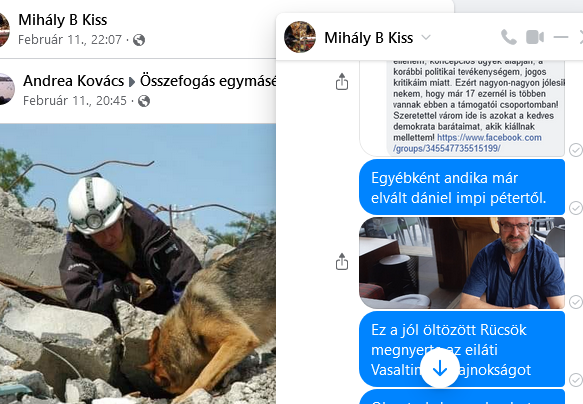
Task: Start a video call in chat
Action: (x=535, y=37)
